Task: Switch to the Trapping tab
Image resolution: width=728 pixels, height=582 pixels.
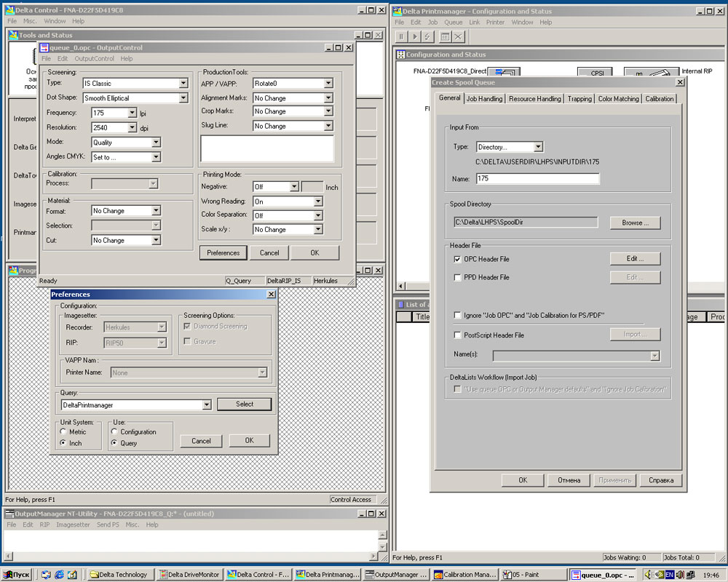Action: [579, 99]
